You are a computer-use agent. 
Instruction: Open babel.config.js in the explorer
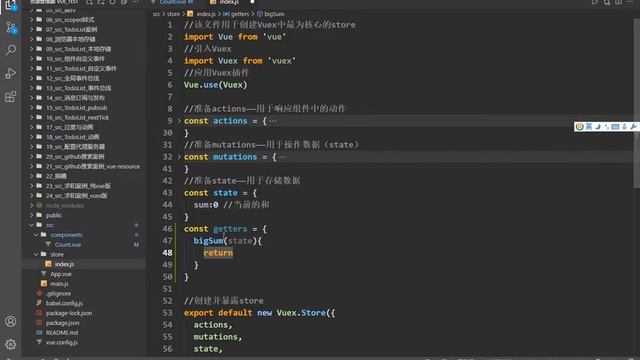(64, 303)
